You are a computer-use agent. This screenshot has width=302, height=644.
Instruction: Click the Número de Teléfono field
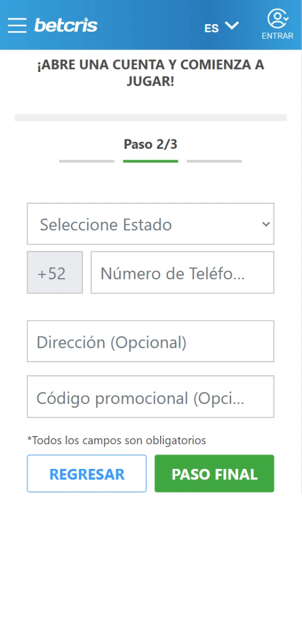point(182,272)
